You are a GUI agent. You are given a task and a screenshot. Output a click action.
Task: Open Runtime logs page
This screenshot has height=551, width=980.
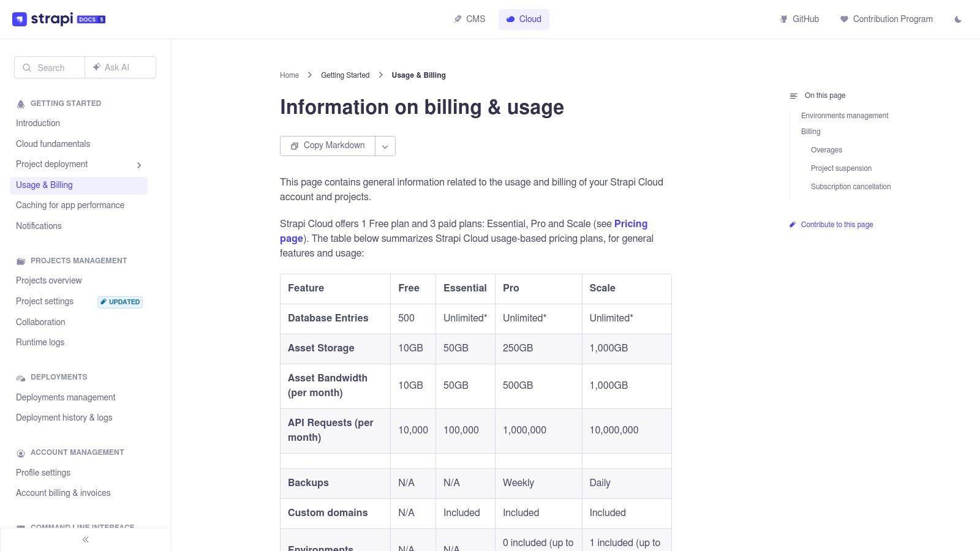(40, 342)
